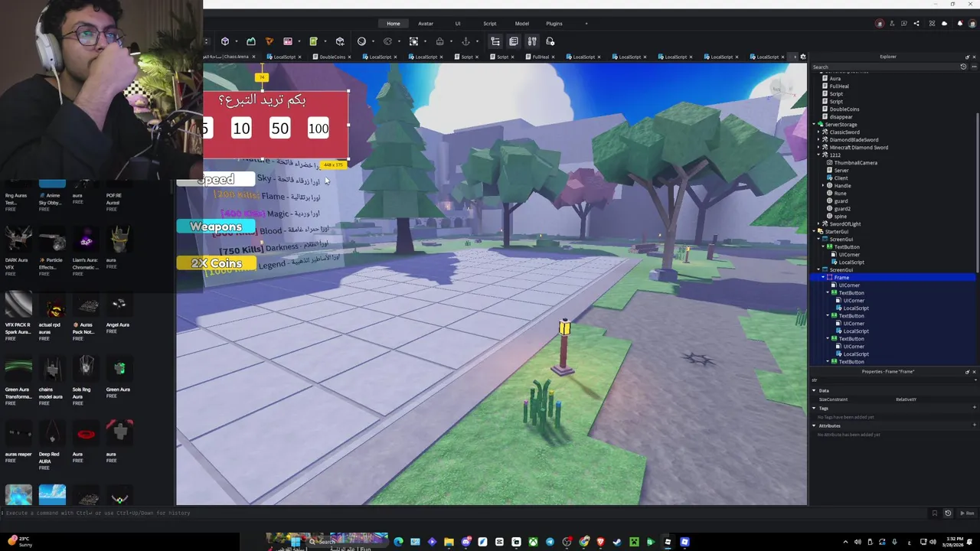Select the disappear script in Explorer
The height and width of the screenshot is (551, 980).
[x=841, y=117]
